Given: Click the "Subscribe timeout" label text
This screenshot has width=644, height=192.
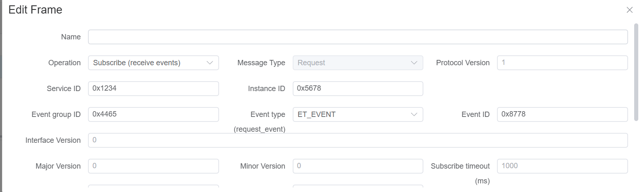Looking at the screenshot, I should tap(460, 166).
